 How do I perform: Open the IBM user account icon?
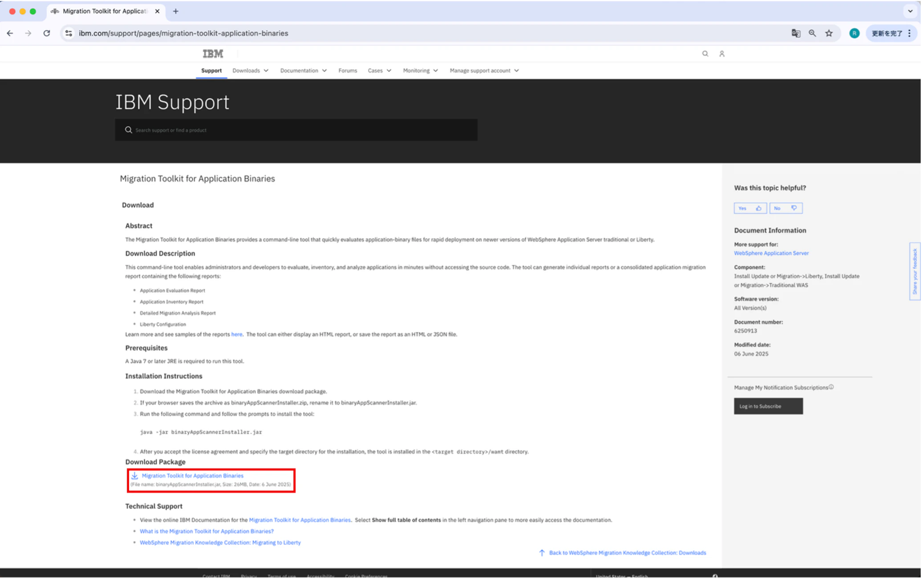pyautogui.click(x=722, y=54)
